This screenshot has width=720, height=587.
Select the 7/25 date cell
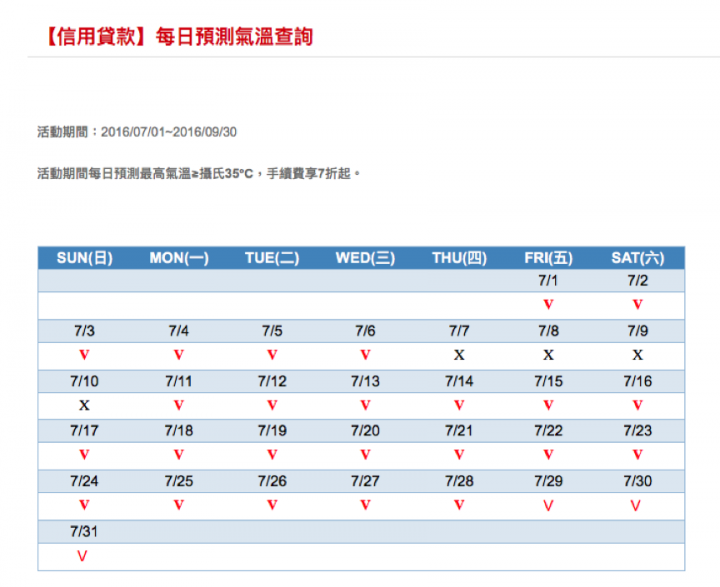click(x=179, y=481)
